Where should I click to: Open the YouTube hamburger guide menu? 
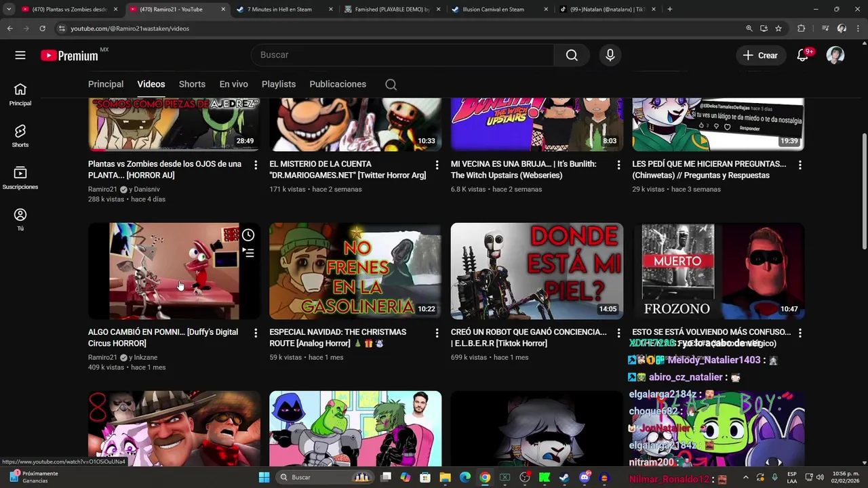pyautogui.click(x=20, y=56)
